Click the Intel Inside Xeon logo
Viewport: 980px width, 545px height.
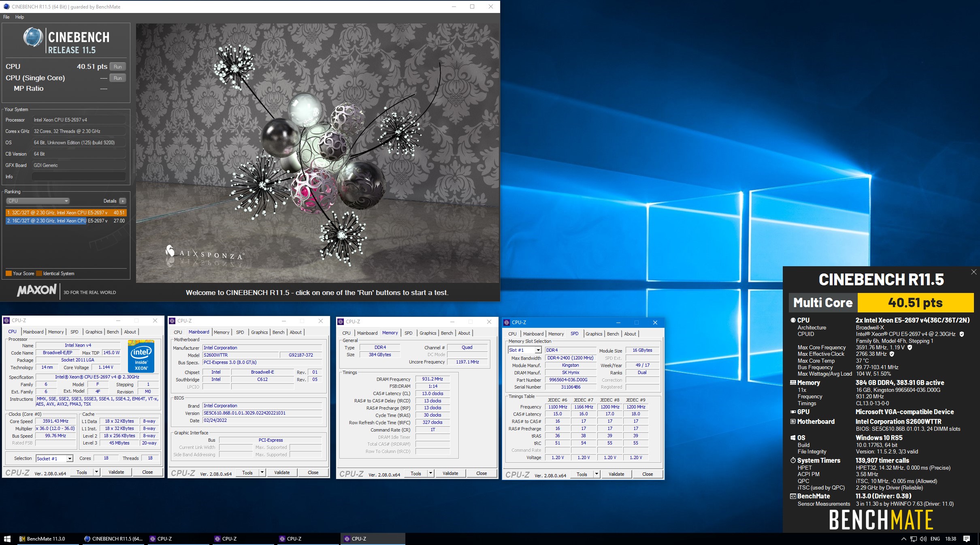point(141,357)
